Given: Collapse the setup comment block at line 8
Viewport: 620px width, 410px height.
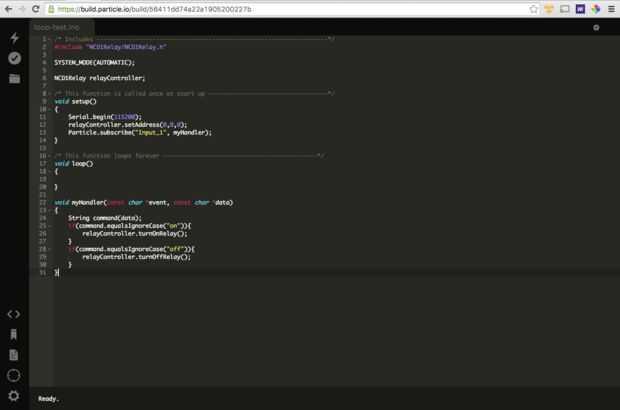Looking at the screenshot, I should click(x=50, y=94).
